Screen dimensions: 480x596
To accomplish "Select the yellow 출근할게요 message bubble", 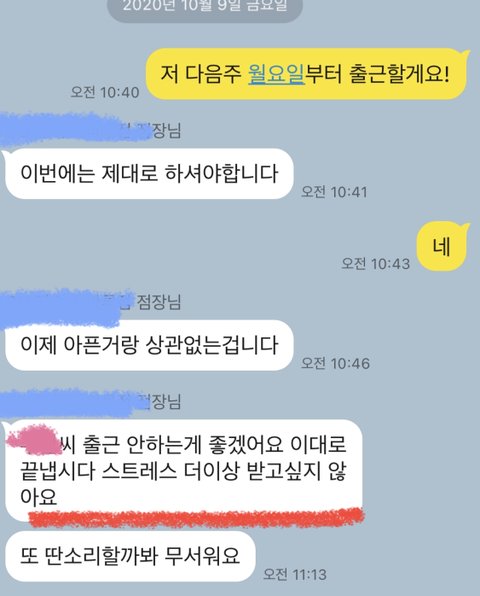I will pyautogui.click(x=306, y=74).
